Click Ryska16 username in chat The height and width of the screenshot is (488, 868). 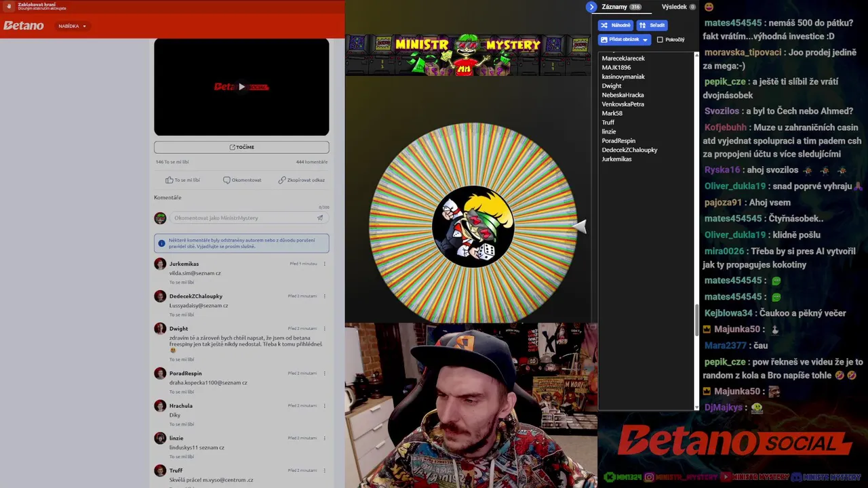(x=722, y=170)
